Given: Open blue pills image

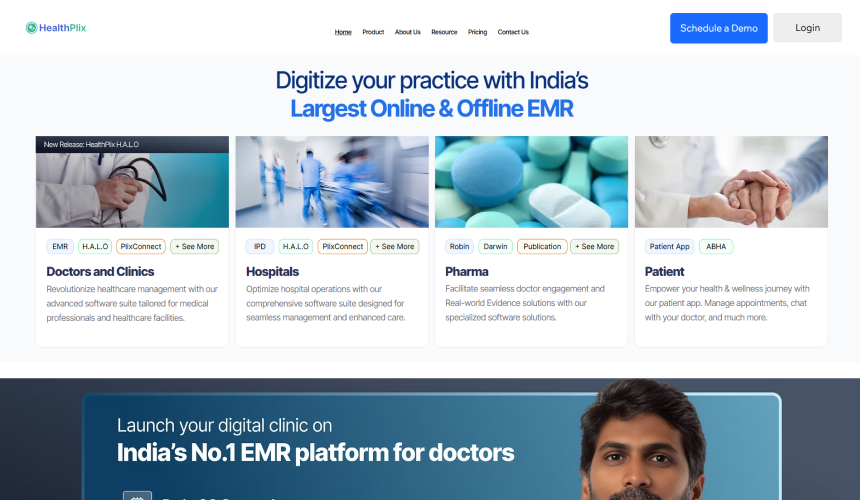Looking at the screenshot, I should pyautogui.click(x=531, y=182).
